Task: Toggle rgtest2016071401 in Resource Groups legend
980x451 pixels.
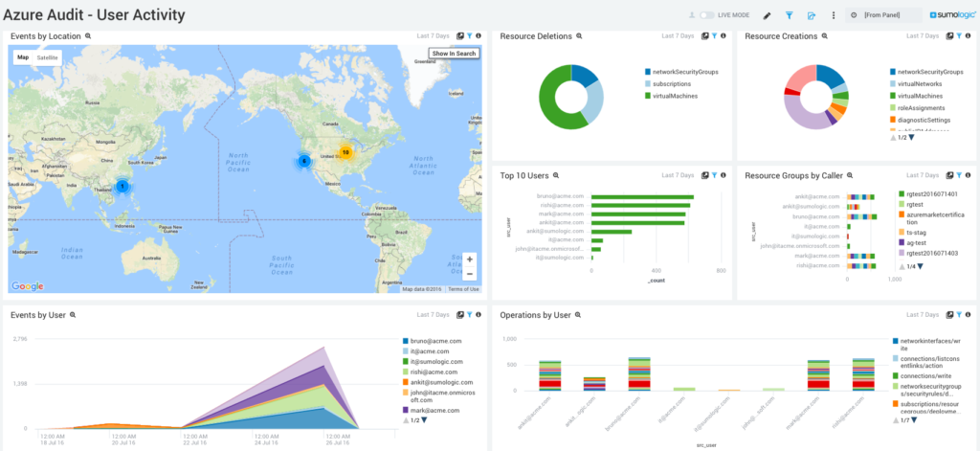Action: point(927,194)
